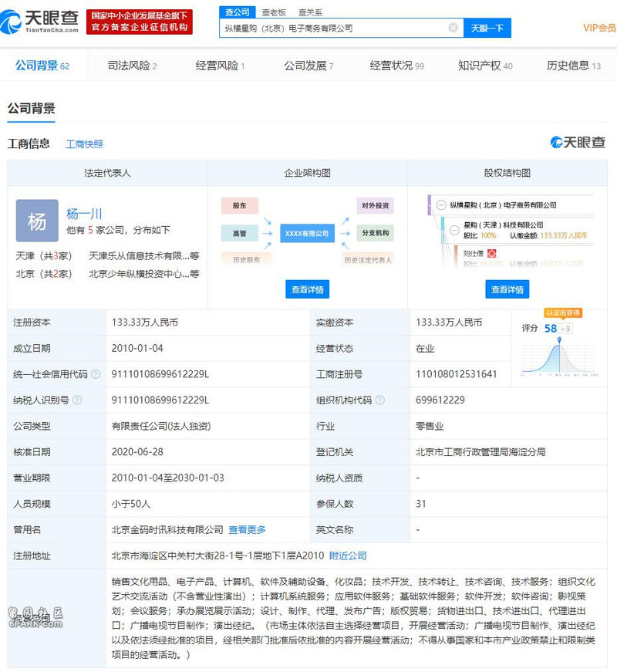Open the VIP会员 link
Screen dimensions: 617x672
point(599,28)
